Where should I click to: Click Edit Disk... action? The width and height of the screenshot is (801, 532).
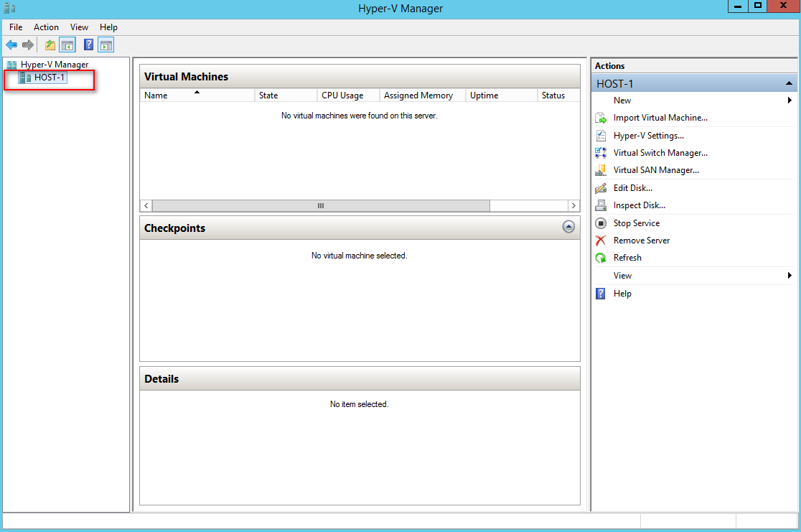[632, 188]
